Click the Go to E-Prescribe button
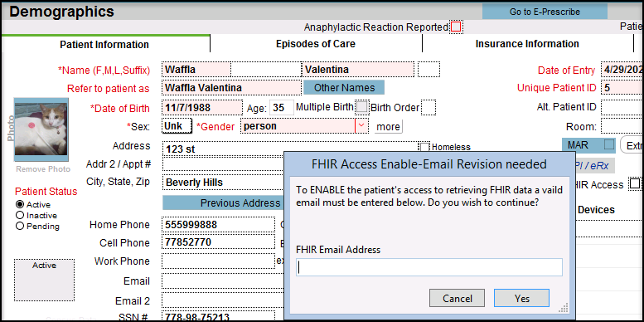 coord(545,12)
